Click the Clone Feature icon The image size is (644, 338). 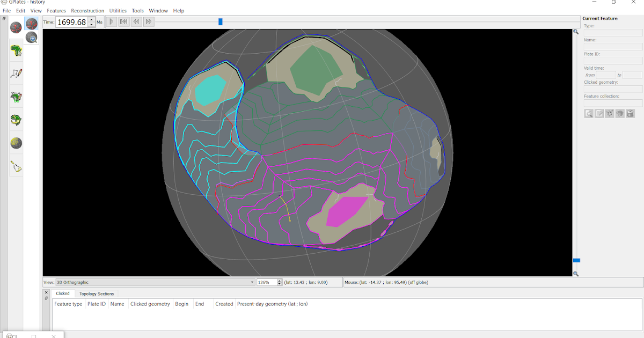620,113
